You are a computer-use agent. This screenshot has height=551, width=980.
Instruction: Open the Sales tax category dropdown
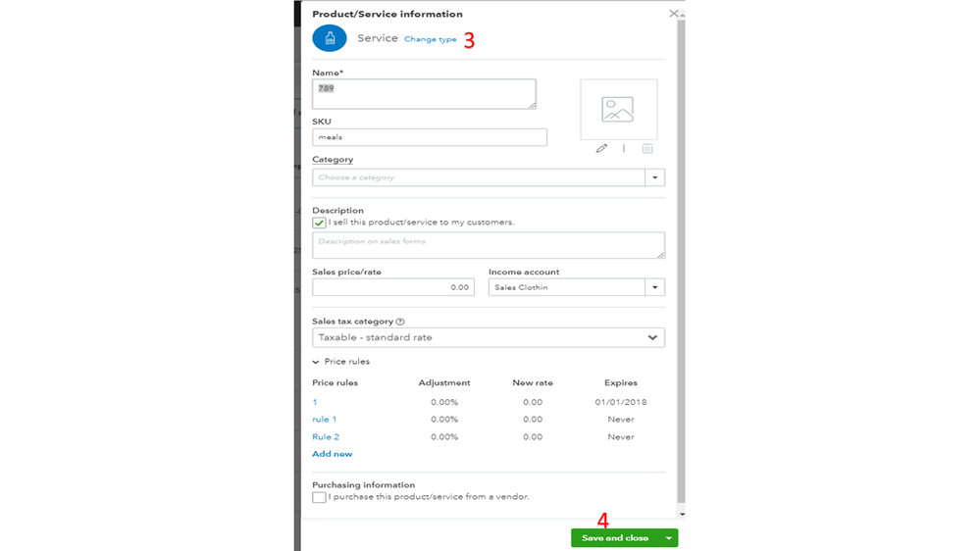pos(489,337)
